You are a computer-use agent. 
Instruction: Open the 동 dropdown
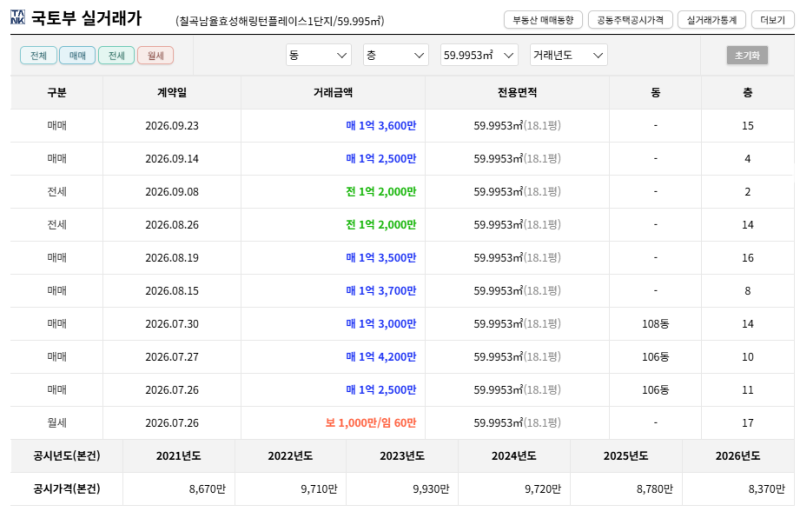pyautogui.click(x=318, y=55)
